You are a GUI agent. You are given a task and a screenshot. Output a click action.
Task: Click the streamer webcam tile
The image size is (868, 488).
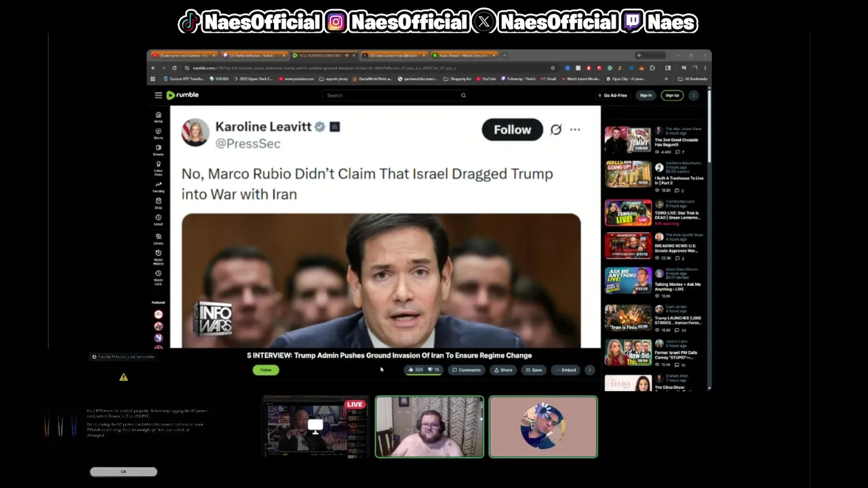coord(429,427)
